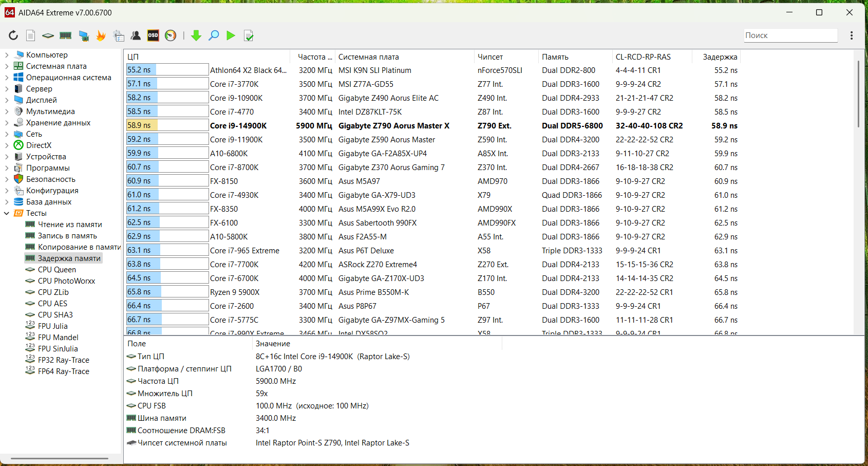Click the Множитель ЦП field row
The width and height of the screenshot is (868, 466).
(313, 394)
